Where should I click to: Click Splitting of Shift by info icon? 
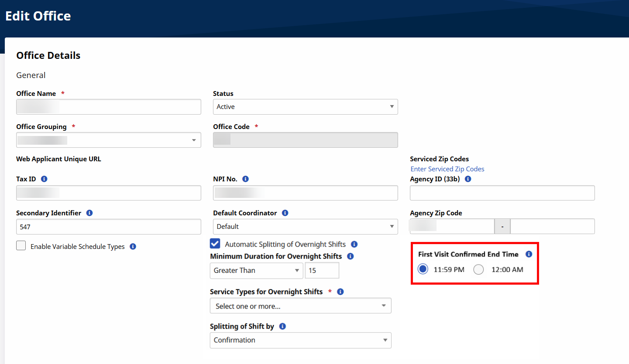[282, 327]
